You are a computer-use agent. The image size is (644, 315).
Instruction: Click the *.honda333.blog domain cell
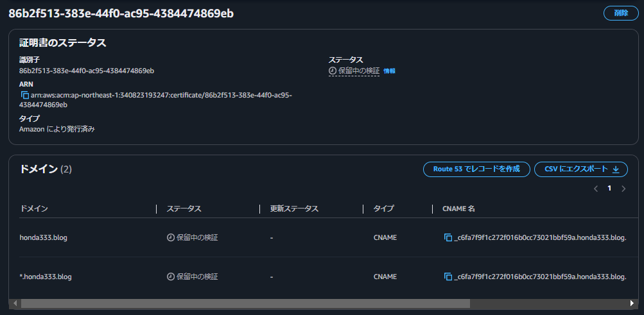46,277
